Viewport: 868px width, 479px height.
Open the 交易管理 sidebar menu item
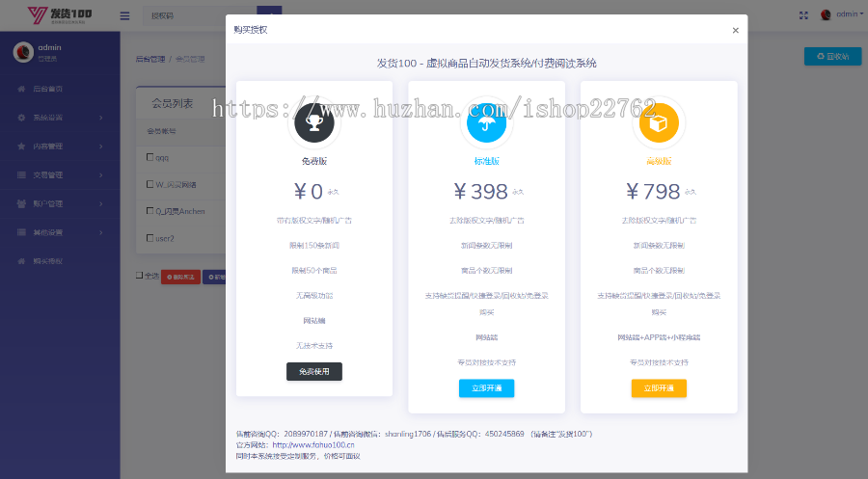(60, 174)
